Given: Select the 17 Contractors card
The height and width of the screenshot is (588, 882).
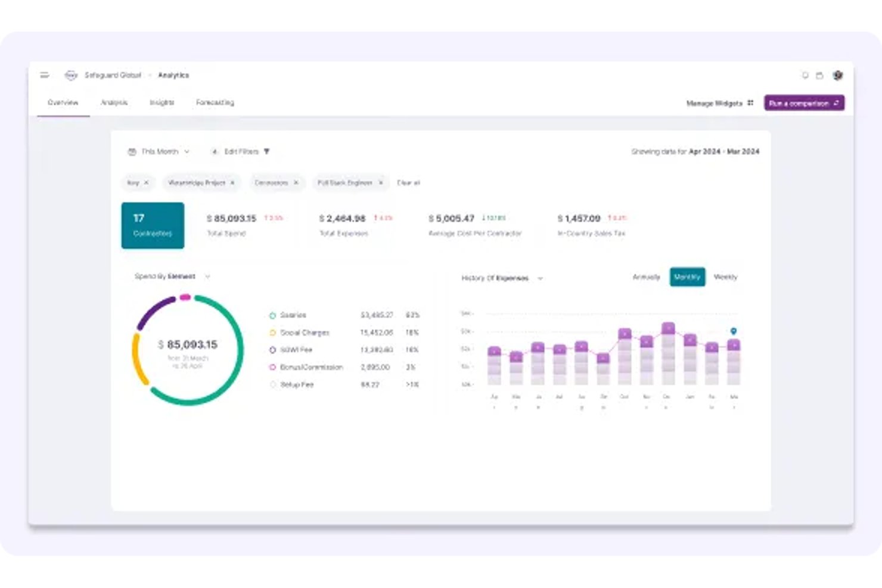Looking at the screenshot, I should click(x=153, y=225).
